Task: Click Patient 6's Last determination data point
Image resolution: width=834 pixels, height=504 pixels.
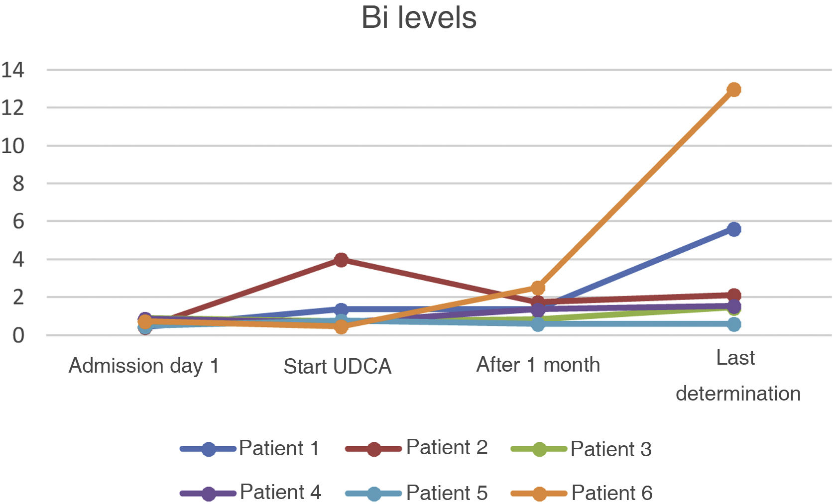Action: click(x=734, y=90)
